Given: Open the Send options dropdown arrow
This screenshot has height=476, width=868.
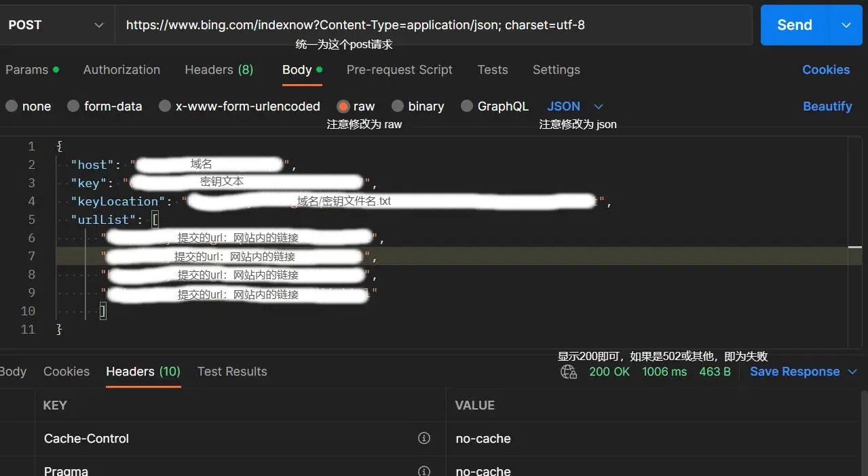Looking at the screenshot, I should coord(846,25).
